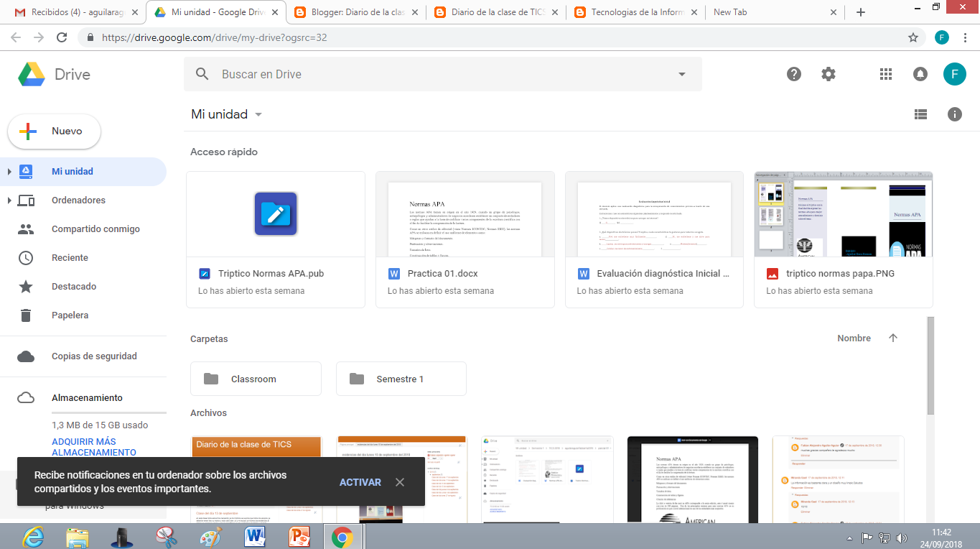The width and height of the screenshot is (980, 549).
Task: Sort files by Nombre
Action: 854,338
